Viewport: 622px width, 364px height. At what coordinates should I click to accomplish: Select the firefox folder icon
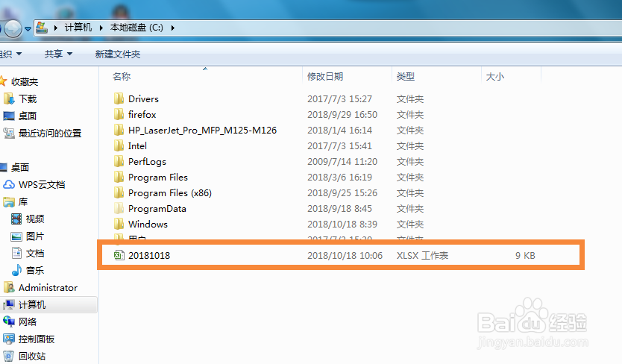[119, 114]
